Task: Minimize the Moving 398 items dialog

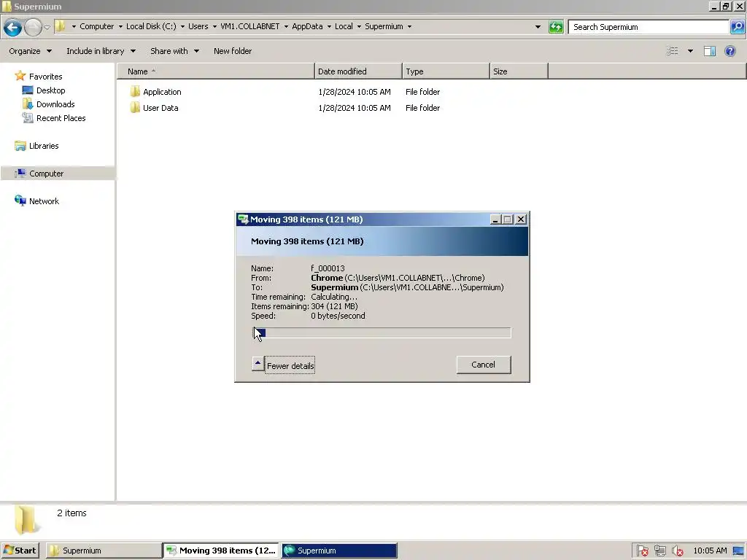Action: [495, 219]
